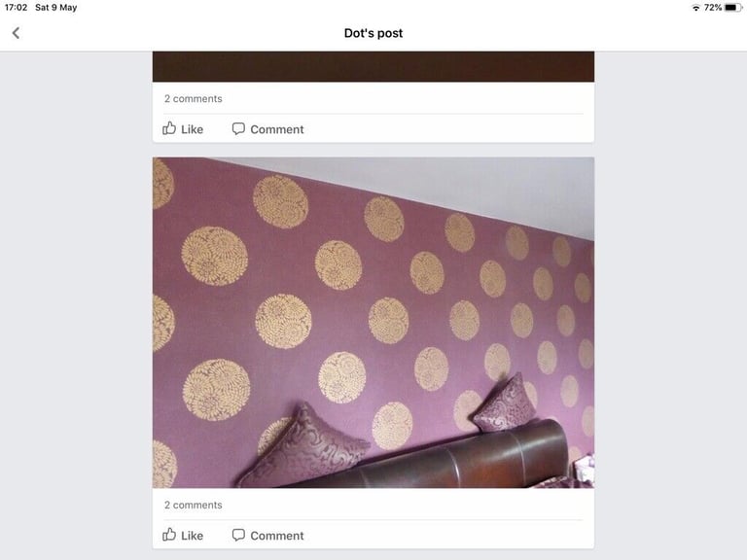Tap the Wi-Fi status icon
Image resolution: width=747 pixels, height=560 pixels.
click(696, 8)
